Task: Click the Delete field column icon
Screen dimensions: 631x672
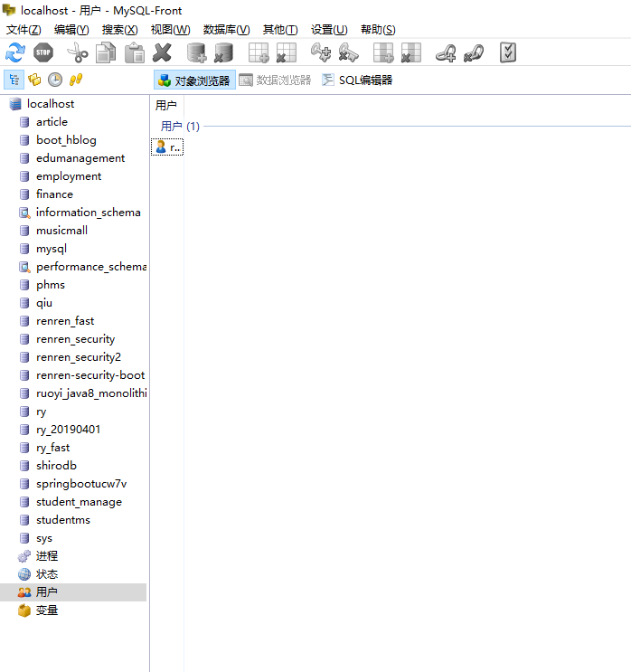Action: click(410, 52)
